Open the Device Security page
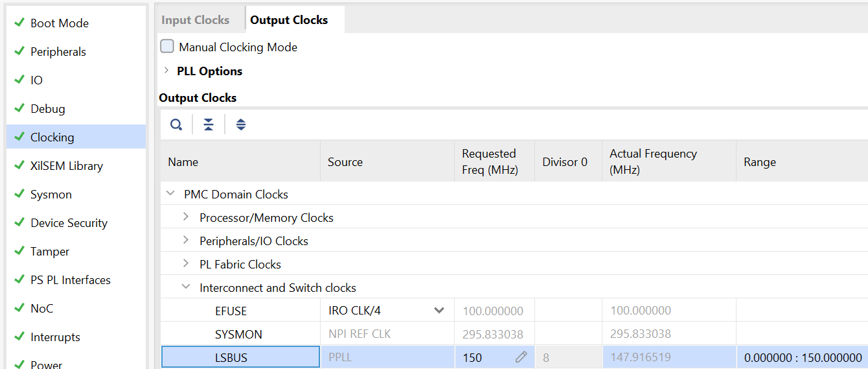The image size is (868, 369). coord(69,223)
